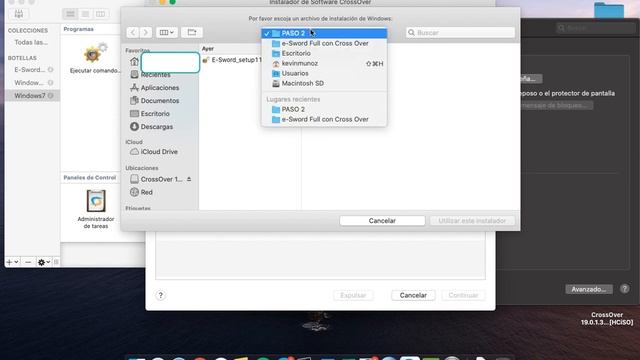Click Expulsar in the installer window
Screen dimensions: 640x360
(x=353, y=295)
